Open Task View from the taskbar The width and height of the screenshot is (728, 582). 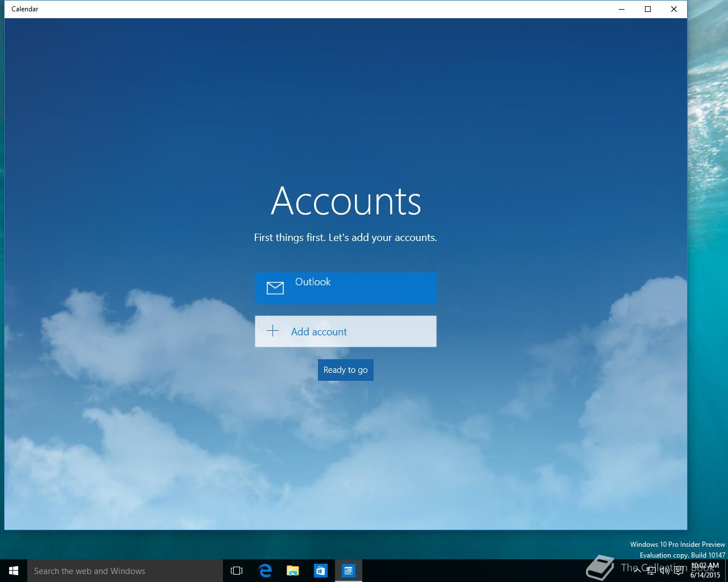click(237, 571)
